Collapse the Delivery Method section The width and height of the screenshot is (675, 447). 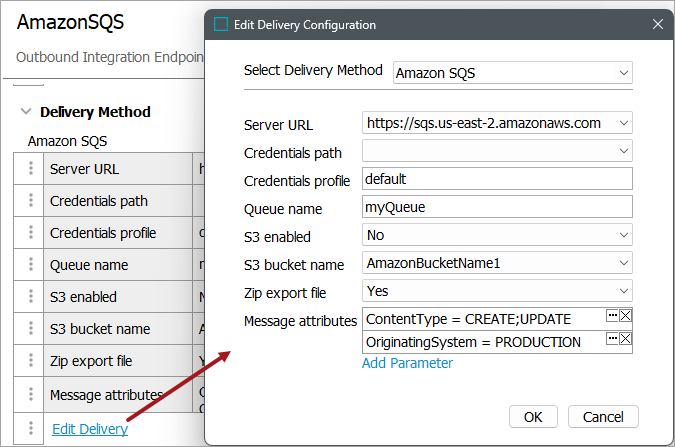click(25, 112)
